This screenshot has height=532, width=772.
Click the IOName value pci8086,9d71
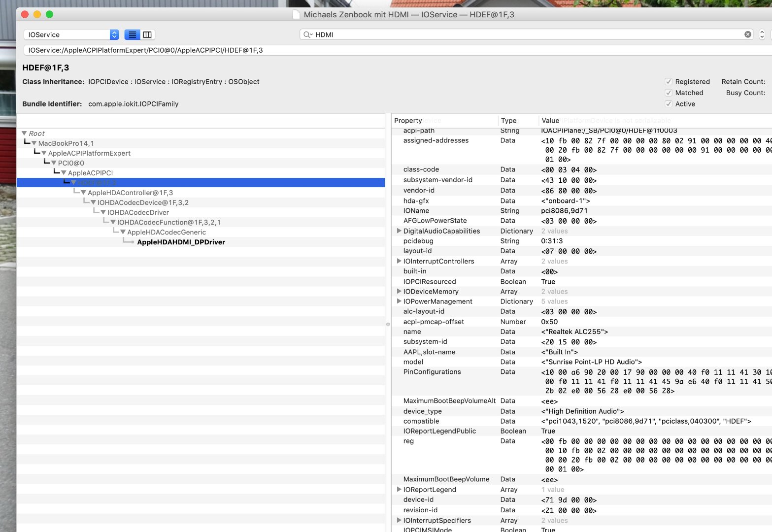tap(564, 211)
